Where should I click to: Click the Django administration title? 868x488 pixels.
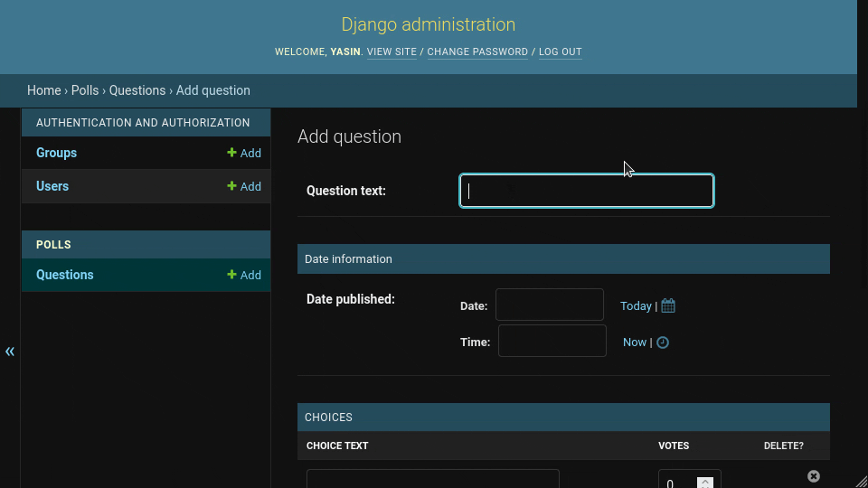pos(429,24)
